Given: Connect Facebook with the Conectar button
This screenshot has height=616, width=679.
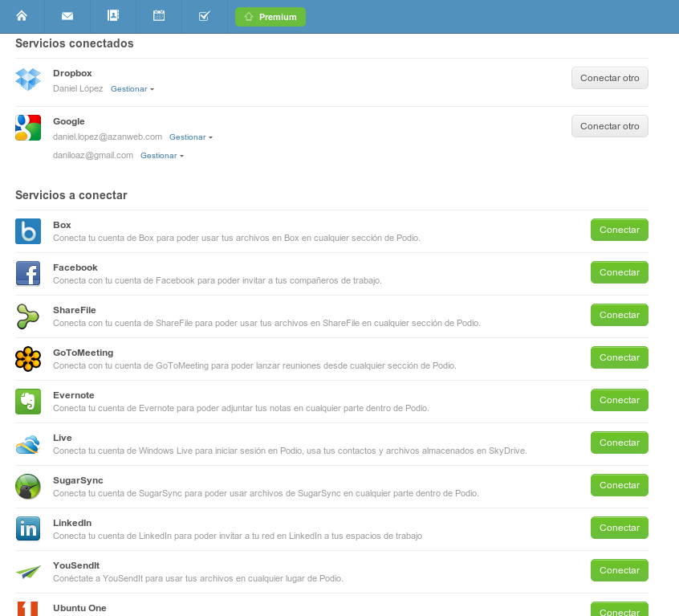Looking at the screenshot, I should tap(619, 272).
